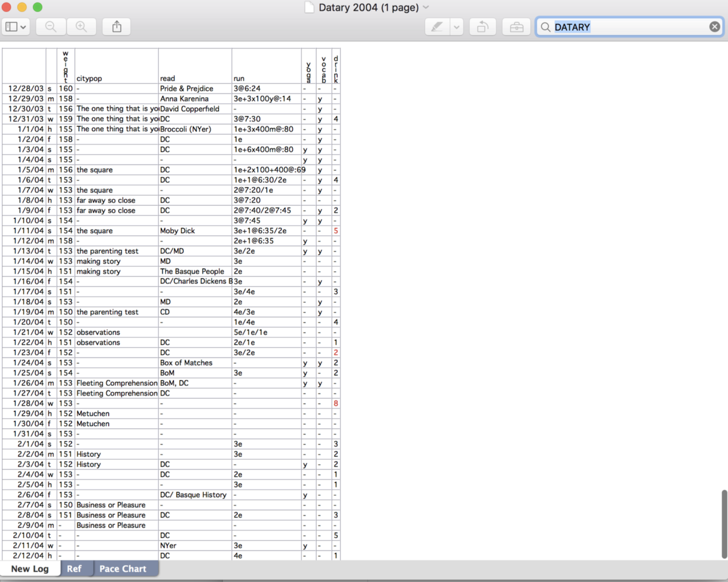
Task: Click the Moby Dick cell
Action: click(x=178, y=231)
